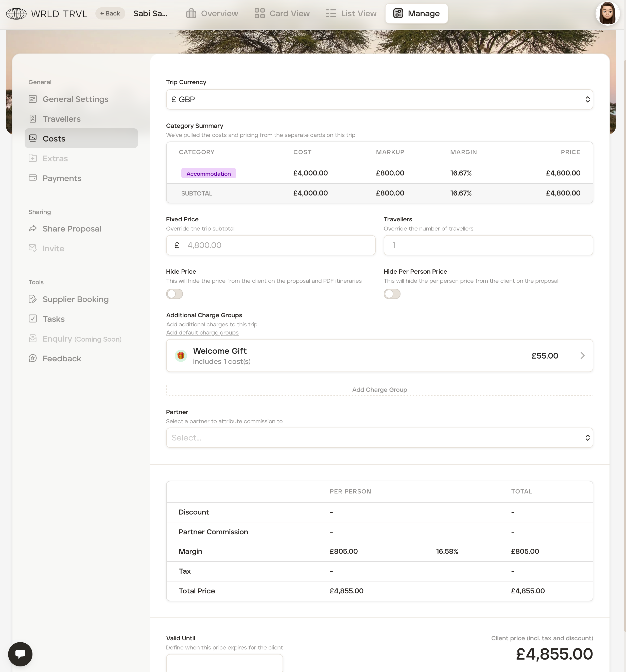626x672 pixels.
Task: Open the Trip Currency GBP dropdown
Action: (379, 99)
